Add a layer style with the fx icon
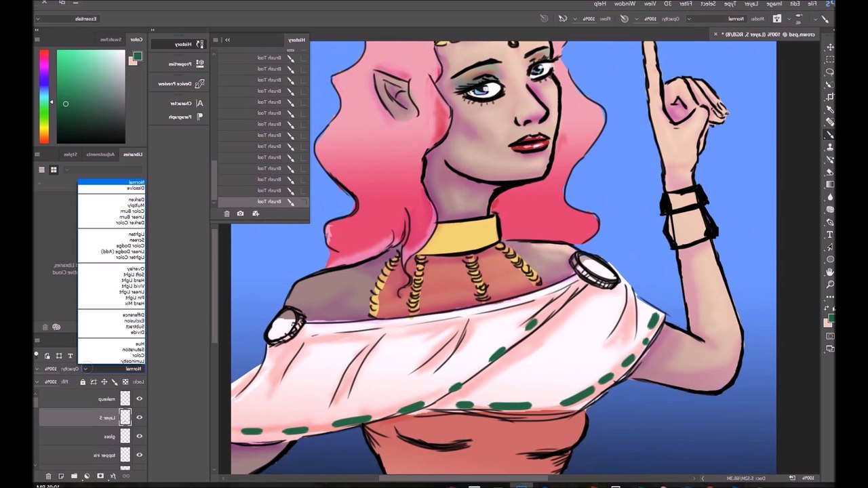 click(x=113, y=476)
